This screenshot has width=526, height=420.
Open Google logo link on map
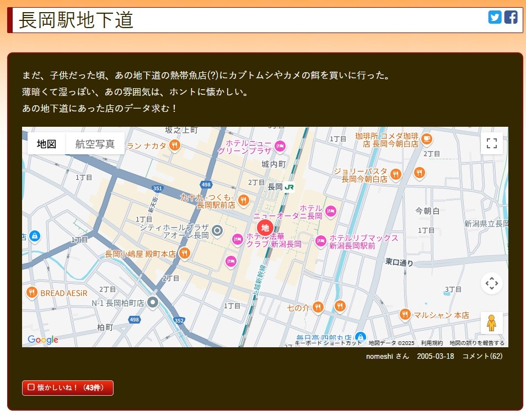pos(43,340)
